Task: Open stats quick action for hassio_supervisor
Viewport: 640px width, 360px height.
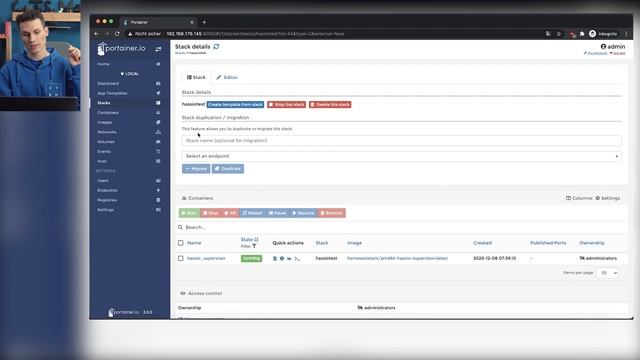Action: coord(289,258)
